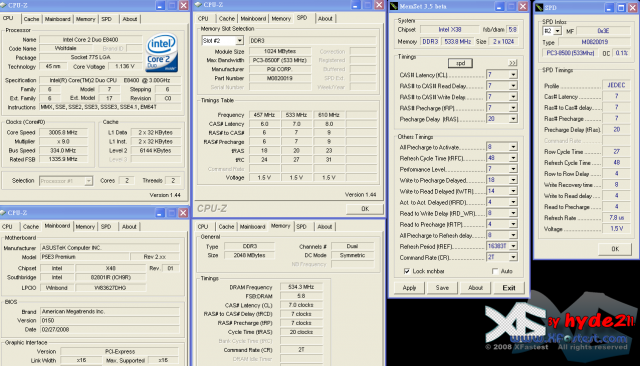Click About button in MemSet

[x=475, y=288]
